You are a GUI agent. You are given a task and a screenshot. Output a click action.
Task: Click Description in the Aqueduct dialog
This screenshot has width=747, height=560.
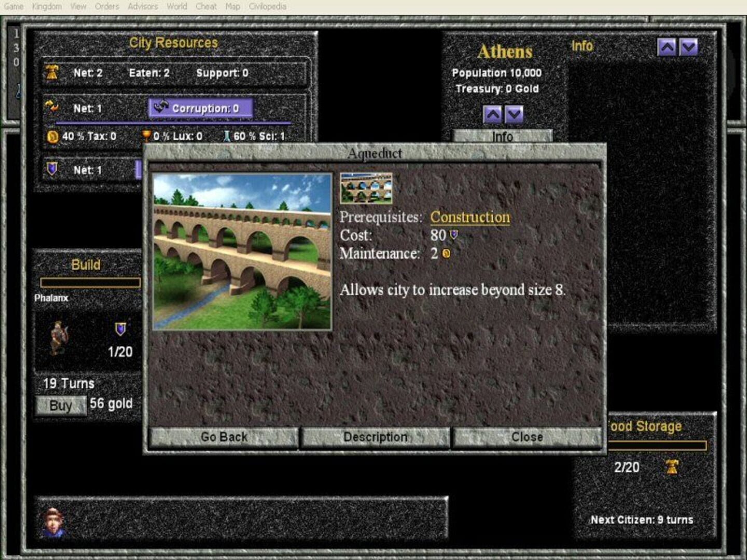pos(376,437)
